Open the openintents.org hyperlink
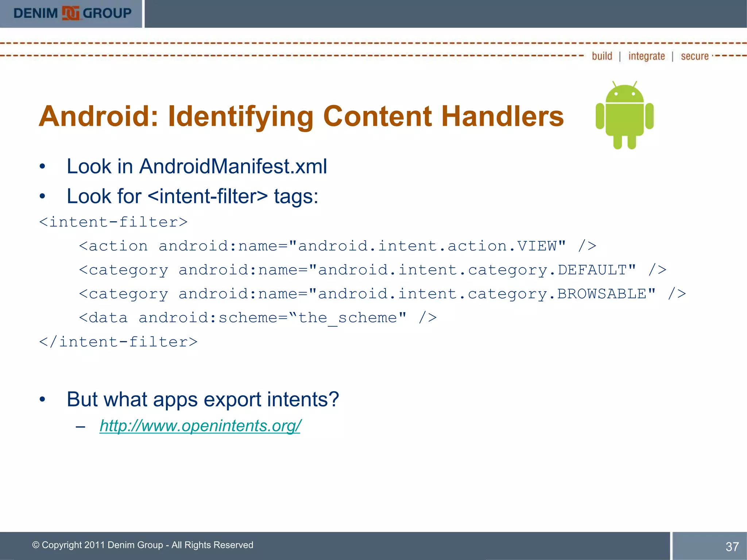Image resolution: width=747 pixels, height=560 pixels. 200,425
